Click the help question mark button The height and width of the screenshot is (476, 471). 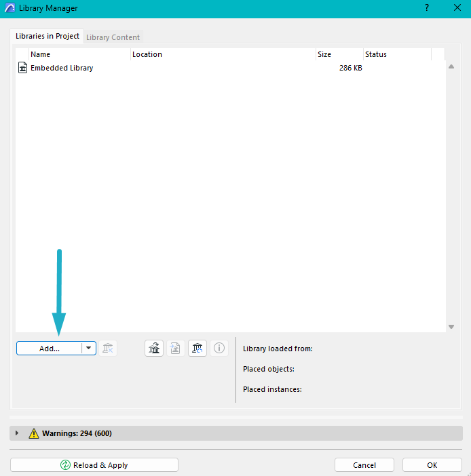pyautogui.click(x=427, y=8)
